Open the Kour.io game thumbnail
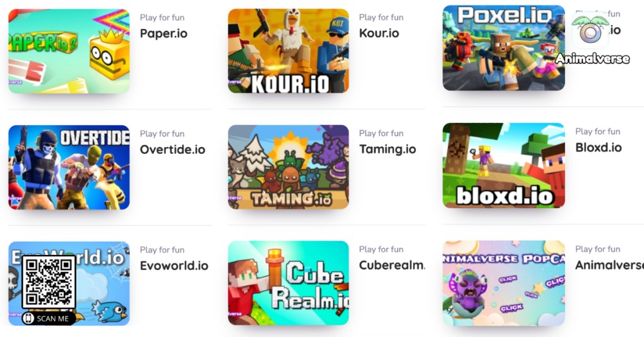This screenshot has width=644, height=337. point(289,51)
